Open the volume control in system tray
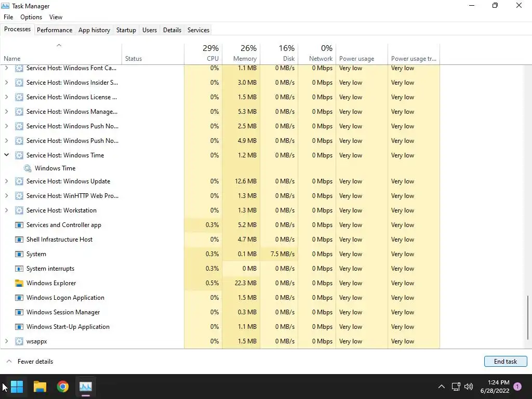Image resolution: width=532 pixels, height=399 pixels. (469, 387)
